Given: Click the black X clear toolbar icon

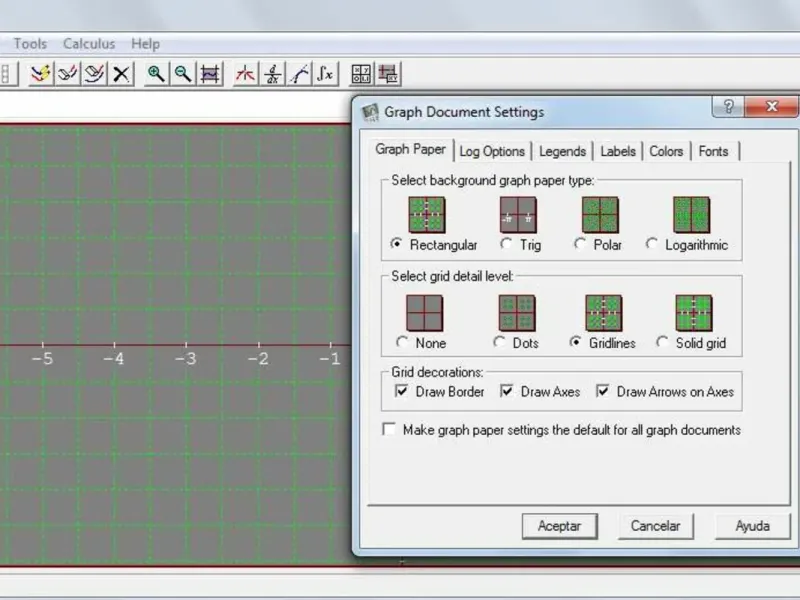Looking at the screenshot, I should coord(121,74).
